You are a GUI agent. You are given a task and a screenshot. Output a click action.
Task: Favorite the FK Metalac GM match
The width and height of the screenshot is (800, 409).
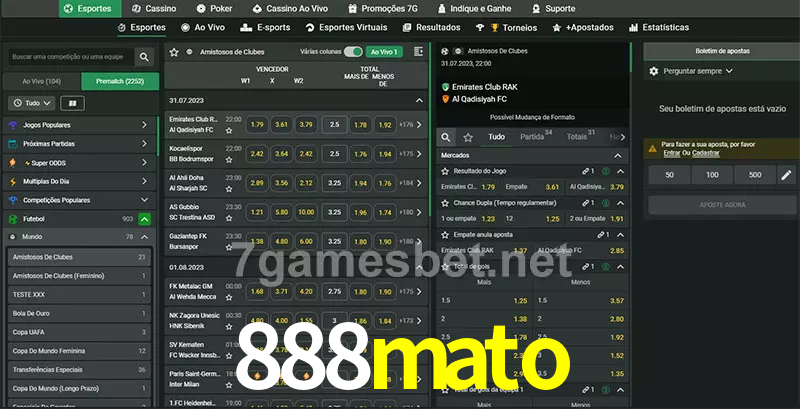[229, 297]
